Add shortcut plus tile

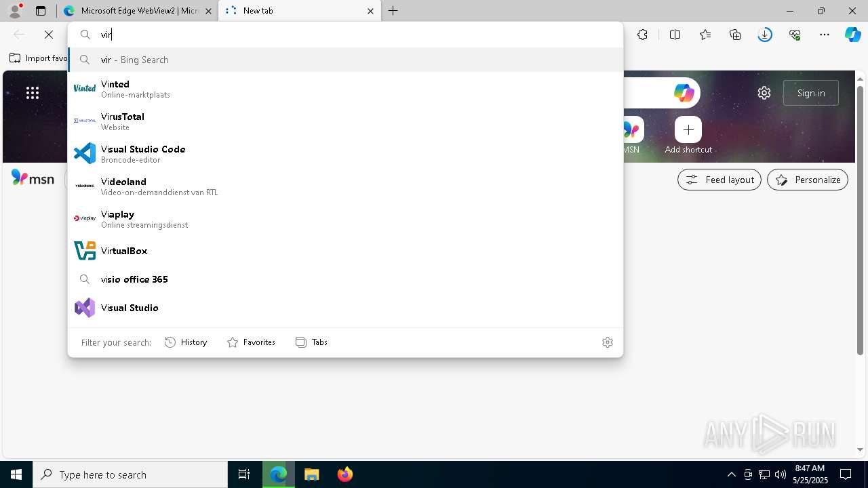(688, 129)
